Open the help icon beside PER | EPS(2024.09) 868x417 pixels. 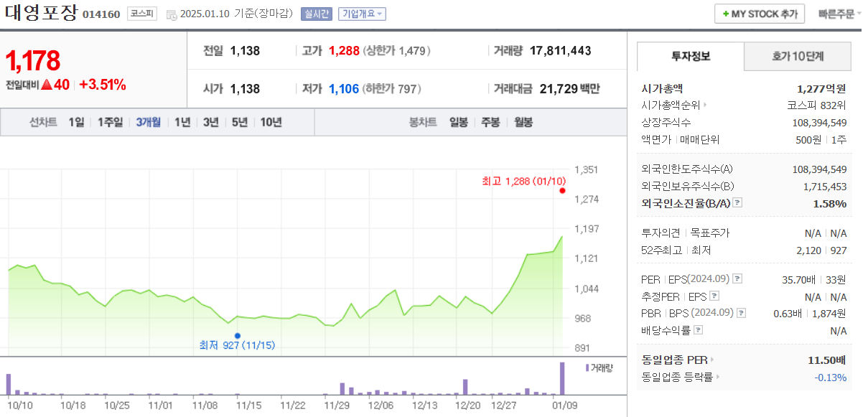click(737, 279)
